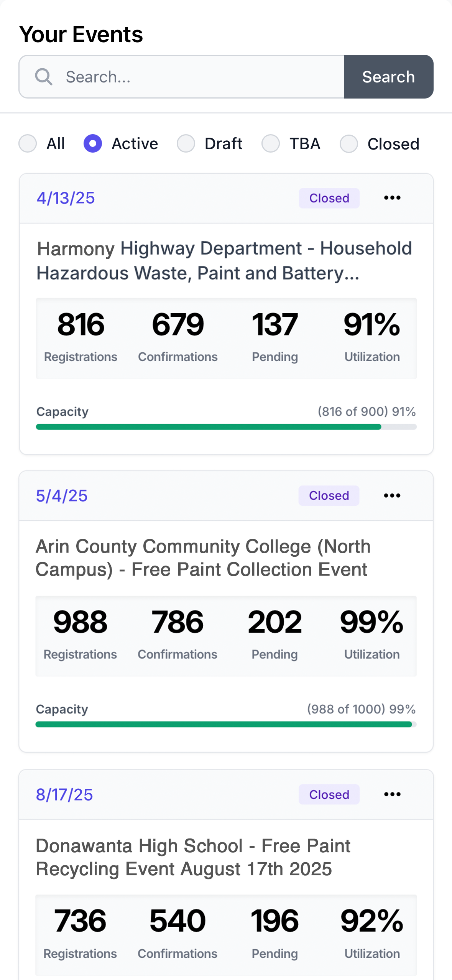
Task: Click the magnifying glass search icon
Action: (x=44, y=77)
